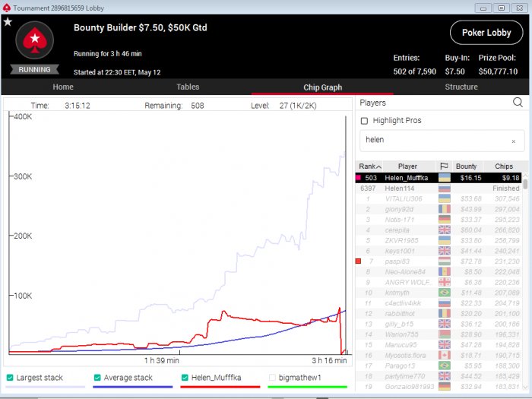Maximize the Tournament Lobby window
Viewport: 532px width, 399px height.
coord(502,8)
